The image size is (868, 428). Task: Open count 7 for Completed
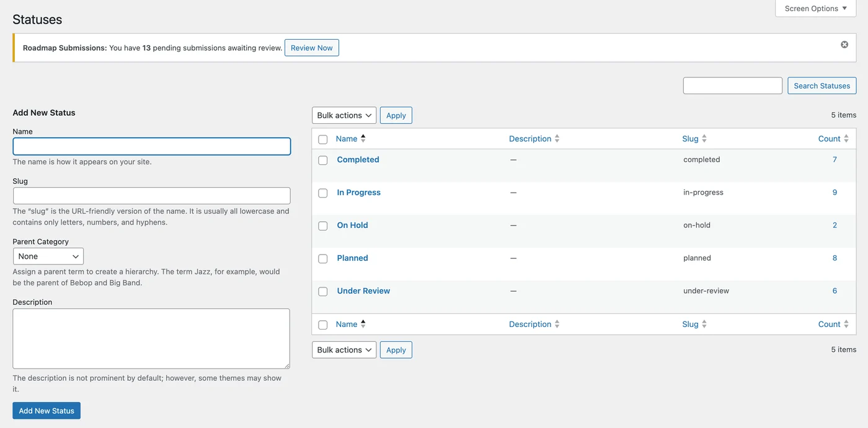coord(835,159)
